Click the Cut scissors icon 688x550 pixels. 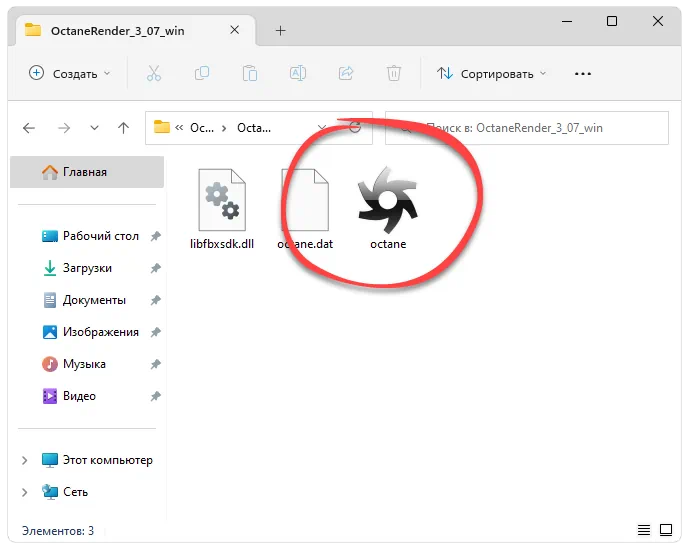[x=154, y=73]
